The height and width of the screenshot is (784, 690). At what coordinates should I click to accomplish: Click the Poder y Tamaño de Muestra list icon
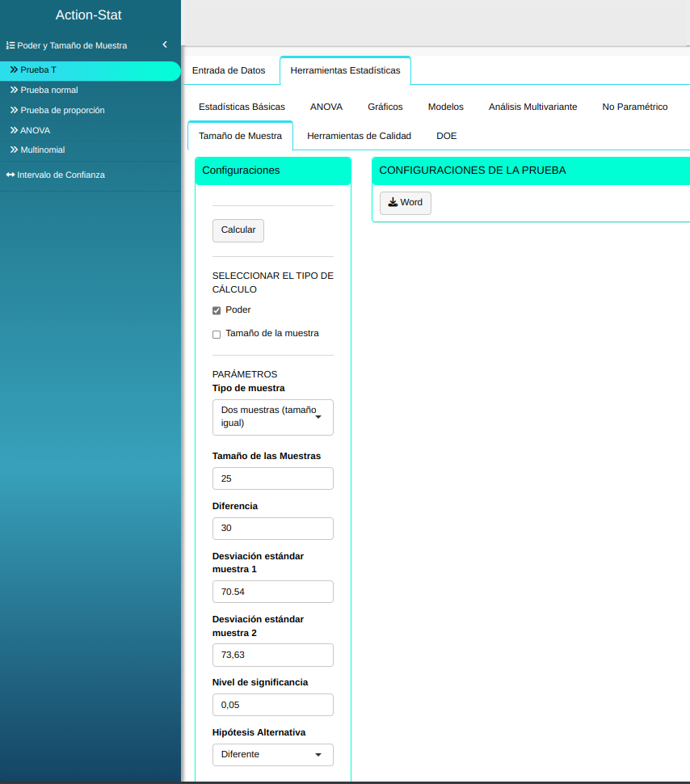(11, 46)
